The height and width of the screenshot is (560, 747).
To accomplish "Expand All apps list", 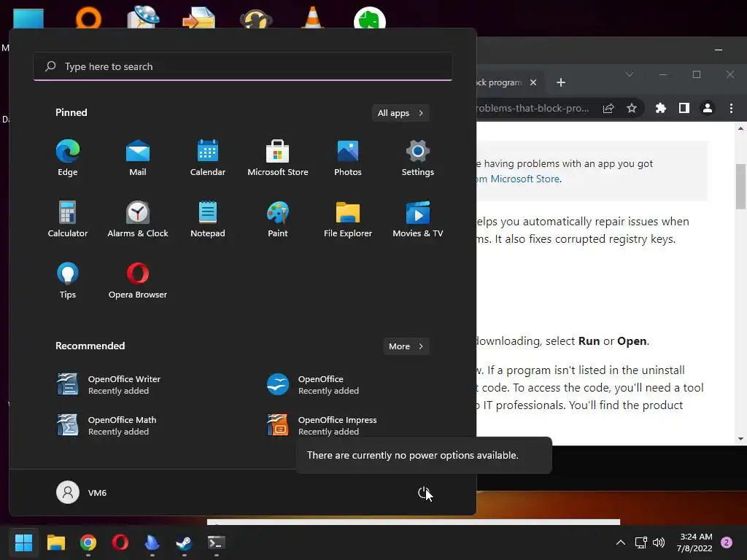I will 400,113.
